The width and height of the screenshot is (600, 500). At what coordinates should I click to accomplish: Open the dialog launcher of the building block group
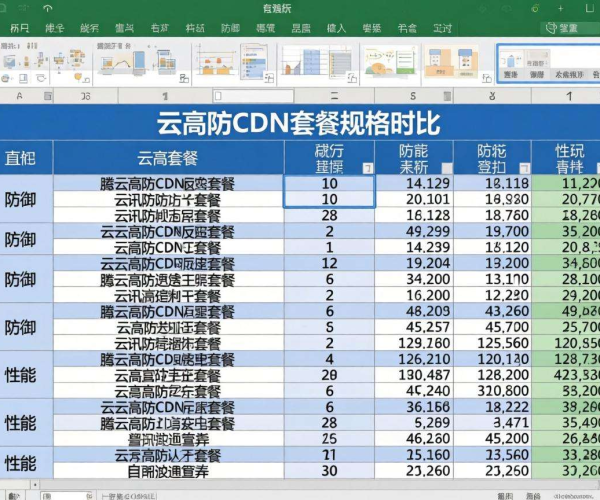click(487, 78)
